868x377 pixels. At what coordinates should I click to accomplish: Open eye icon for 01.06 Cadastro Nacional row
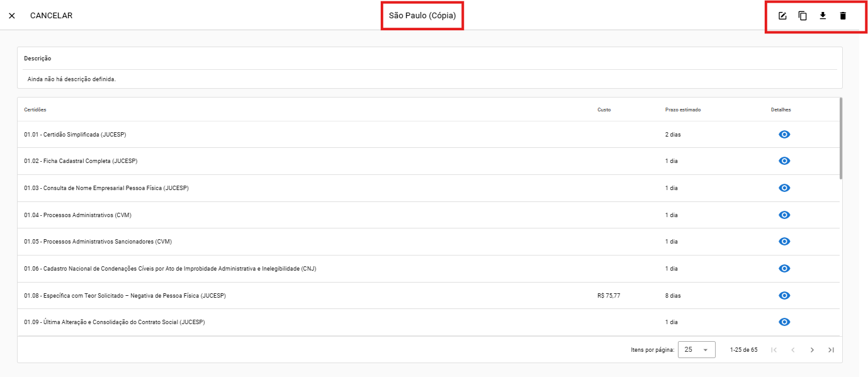(784, 269)
